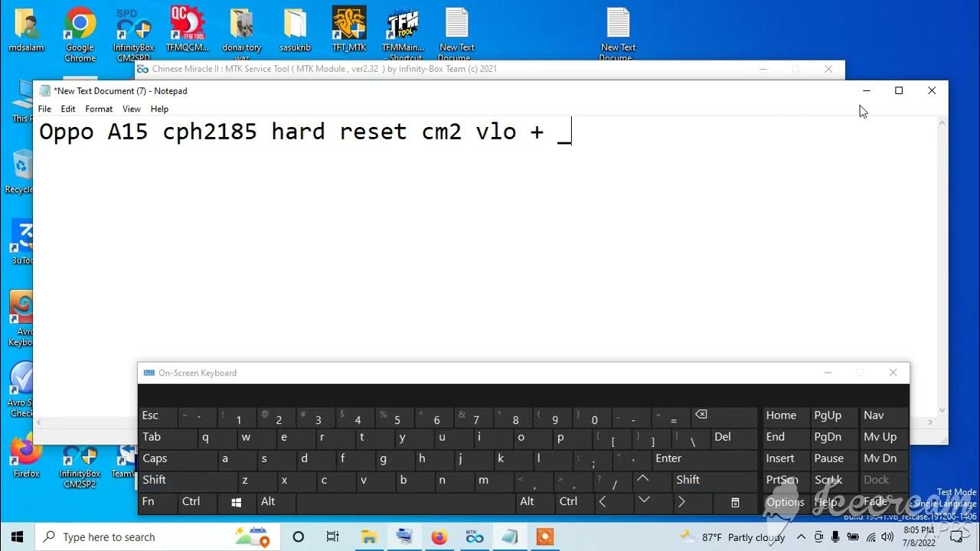Toggle left Shift key on On-Screen Keyboard

[187, 481]
